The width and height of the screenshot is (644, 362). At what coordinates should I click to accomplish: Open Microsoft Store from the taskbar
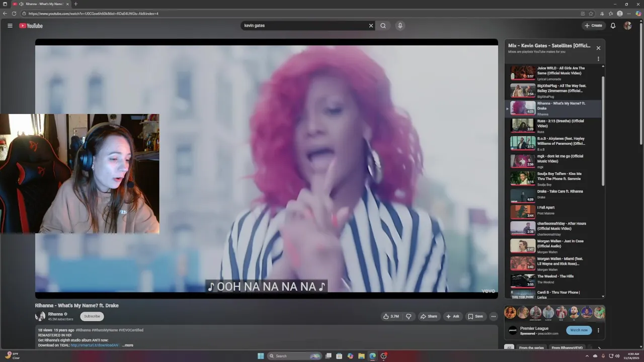click(x=339, y=356)
